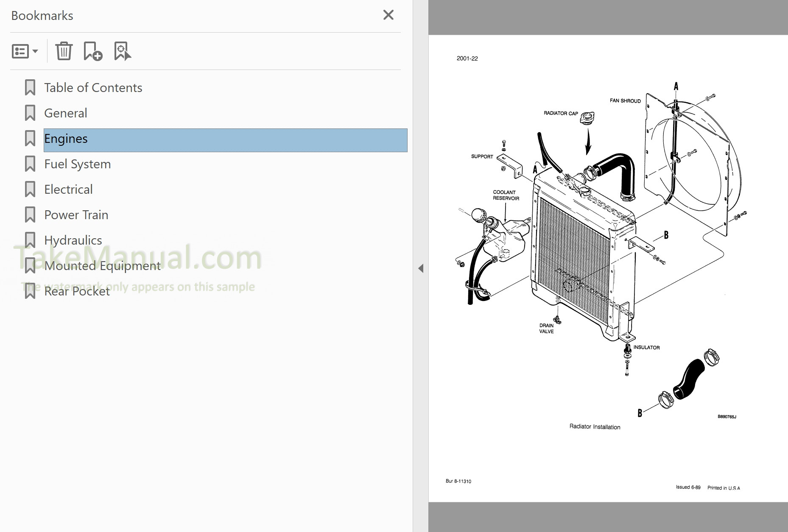Jump to the General bookmark
Viewport: 788px width, 532px height.
pos(65,113)
